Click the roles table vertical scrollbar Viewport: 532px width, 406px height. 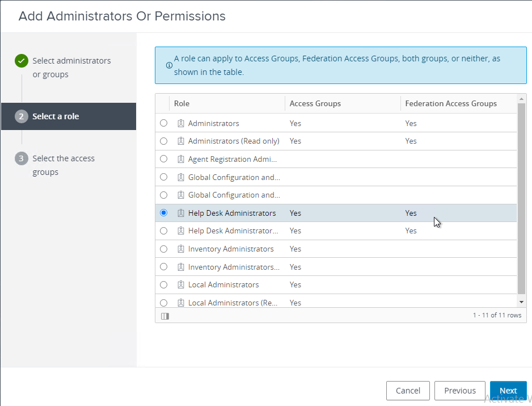click(521, 199)
